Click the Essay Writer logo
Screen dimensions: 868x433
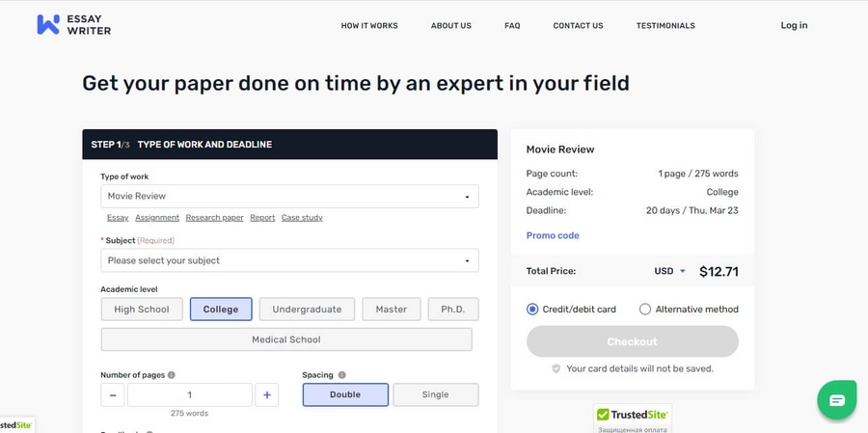[x=74, y=25]
